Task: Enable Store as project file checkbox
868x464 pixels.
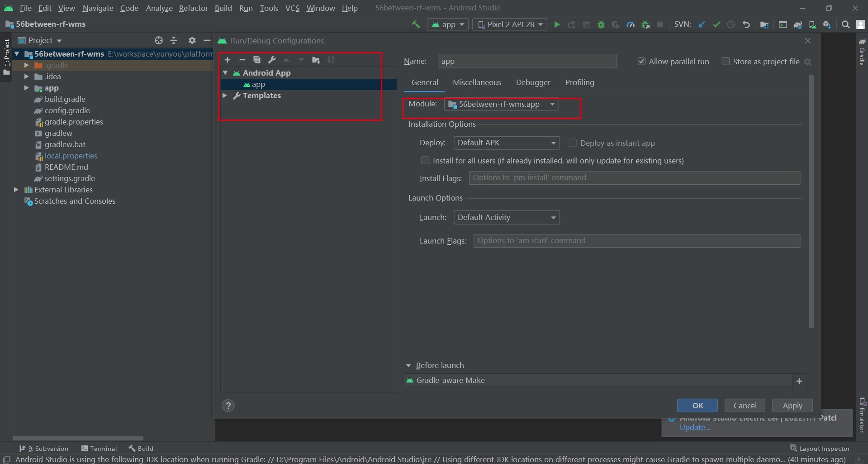Action: [x=726, y=61]
